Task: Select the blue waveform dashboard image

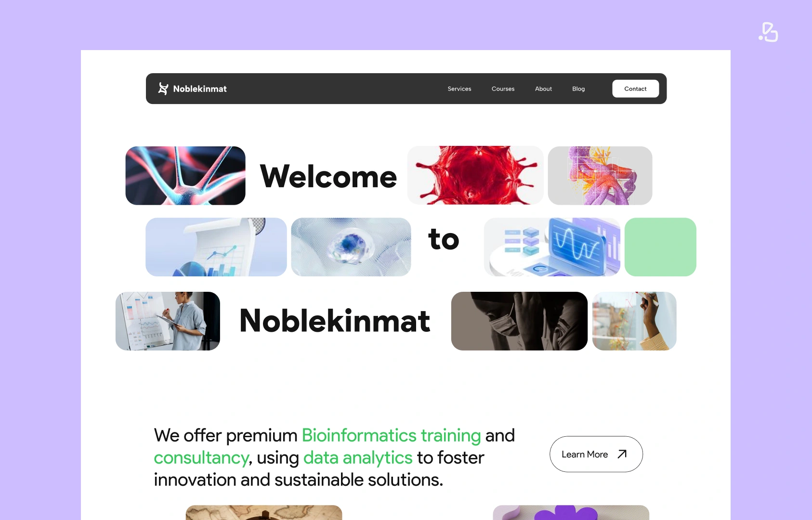Action: point(552,247)
